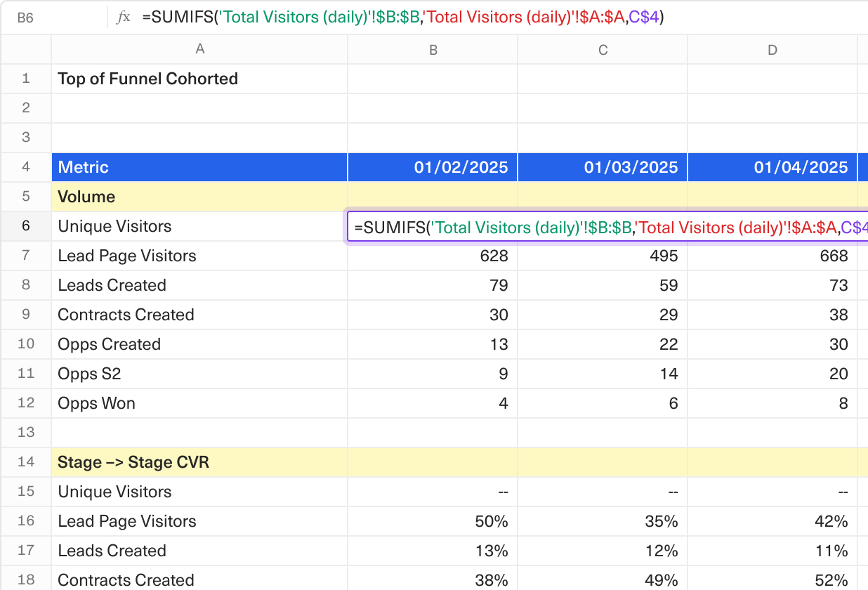
Task: Click the 73 value cell
Action: coord(772,285)
